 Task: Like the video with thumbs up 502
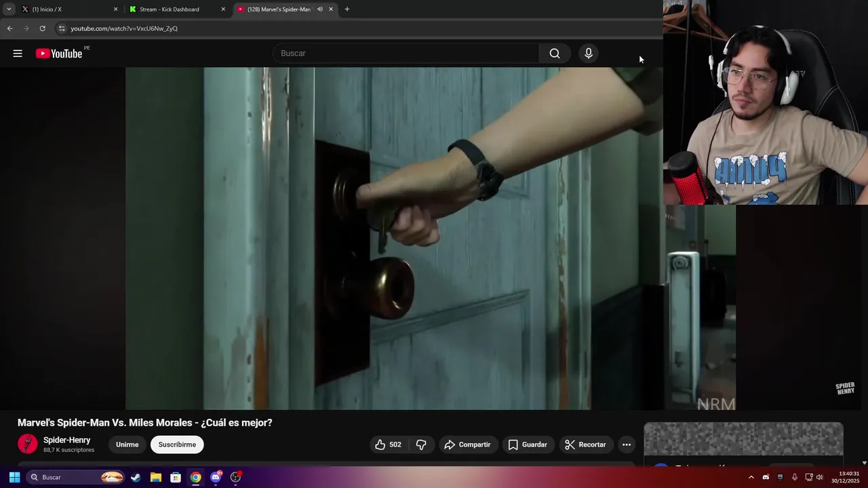click(387, 445)
